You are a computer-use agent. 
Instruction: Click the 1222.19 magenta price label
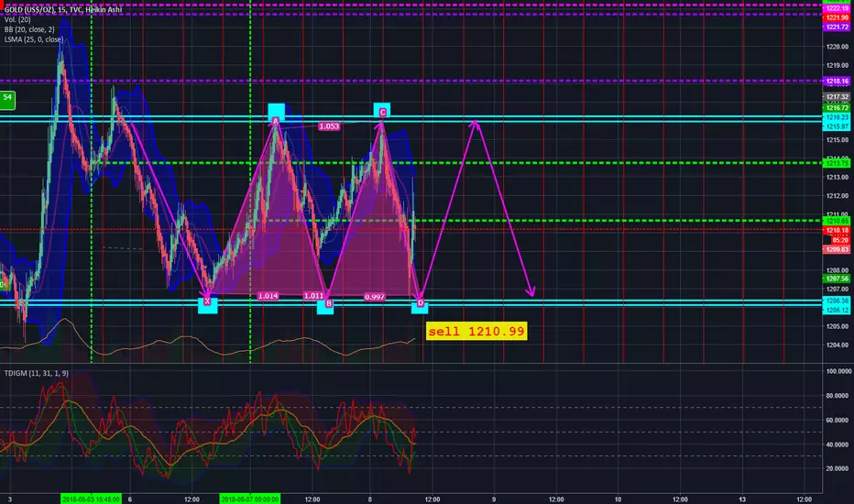[837, 9]
